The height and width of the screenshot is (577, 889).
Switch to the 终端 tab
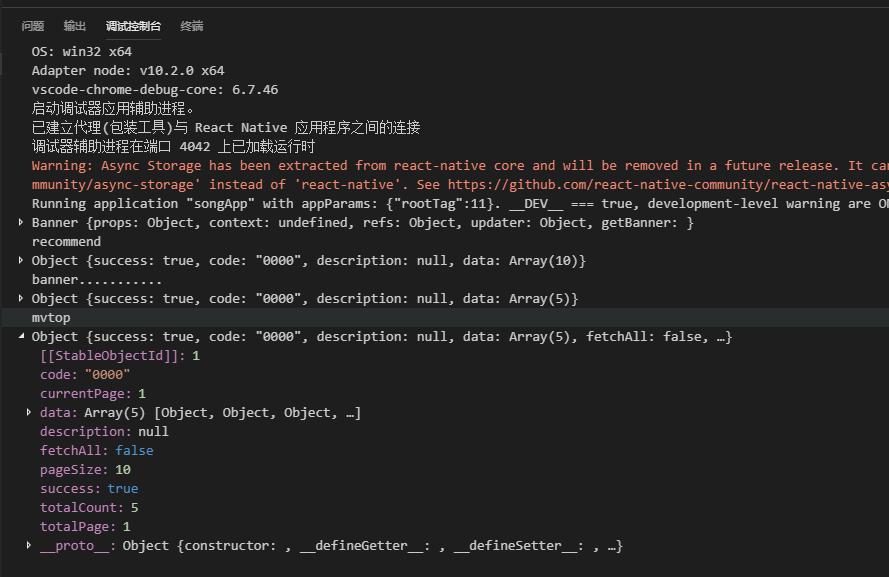point(192,26)
